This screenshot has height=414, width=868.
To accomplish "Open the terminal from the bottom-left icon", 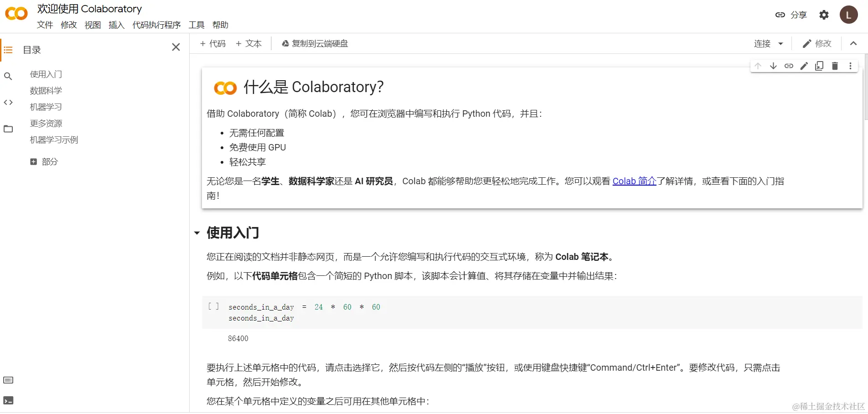I will 8,401.
